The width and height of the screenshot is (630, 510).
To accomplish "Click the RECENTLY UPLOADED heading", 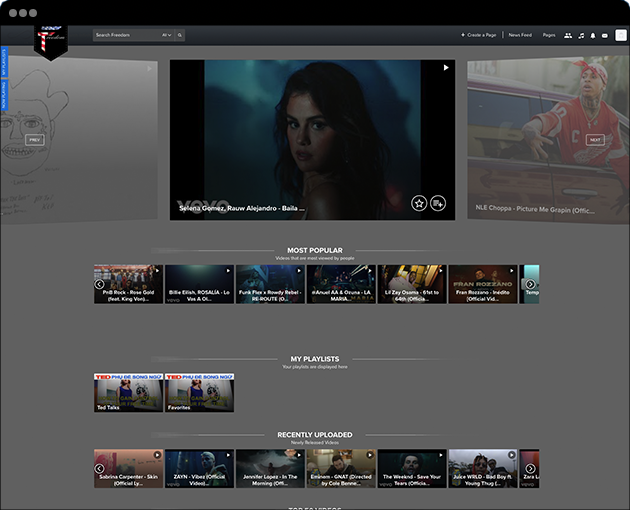I will (315, 435).
